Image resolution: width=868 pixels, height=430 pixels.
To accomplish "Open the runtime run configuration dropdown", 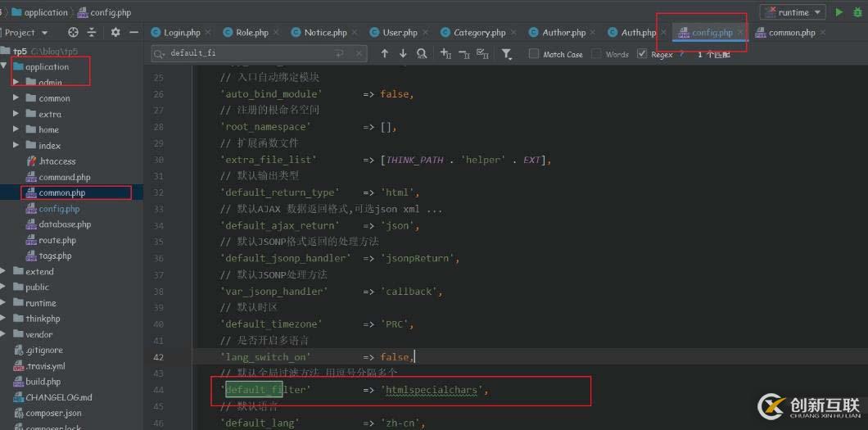I will tap(793, 12).
